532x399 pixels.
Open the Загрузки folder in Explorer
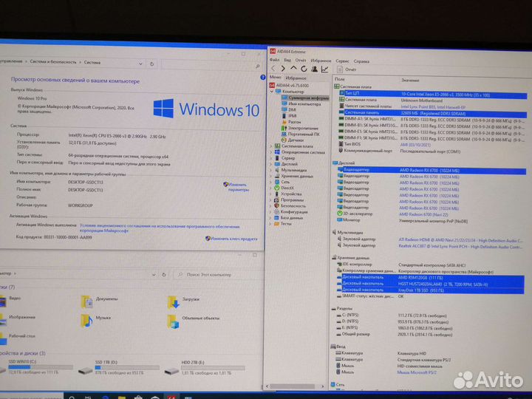coord(183,301)
